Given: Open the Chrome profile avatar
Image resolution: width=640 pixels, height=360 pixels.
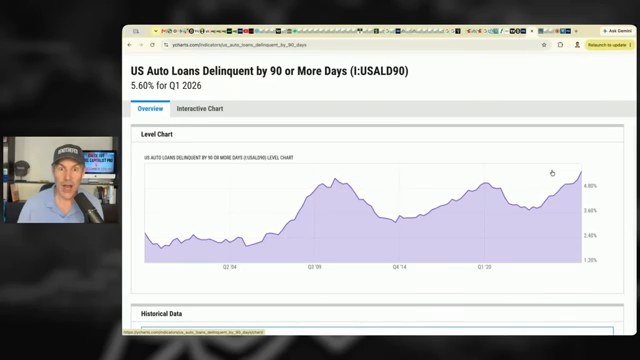Looking at the screenshot, I should tap(577, 45).
